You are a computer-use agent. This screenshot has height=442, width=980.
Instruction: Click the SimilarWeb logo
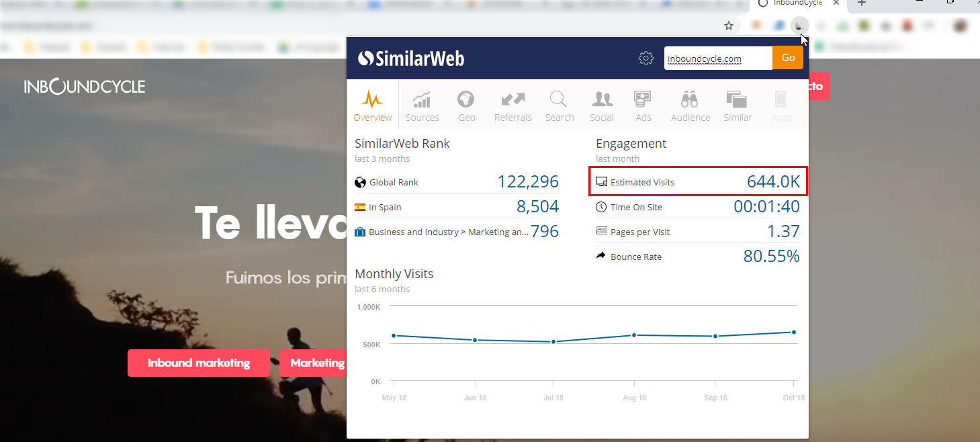coord(411,58)
